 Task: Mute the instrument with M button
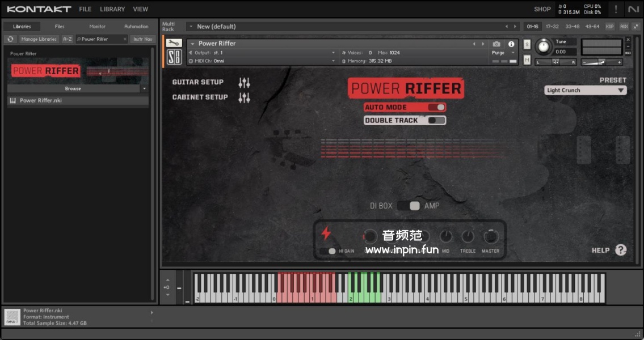527,60
